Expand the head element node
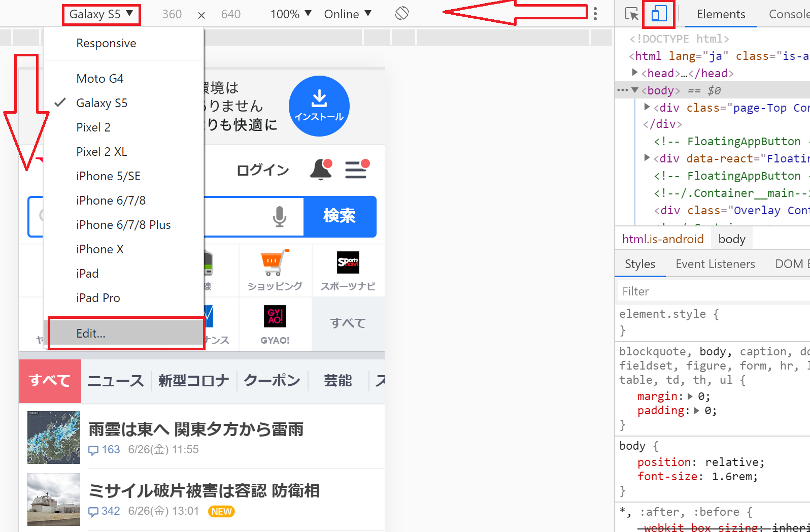 pyautogui.click(x=634, y=73)
